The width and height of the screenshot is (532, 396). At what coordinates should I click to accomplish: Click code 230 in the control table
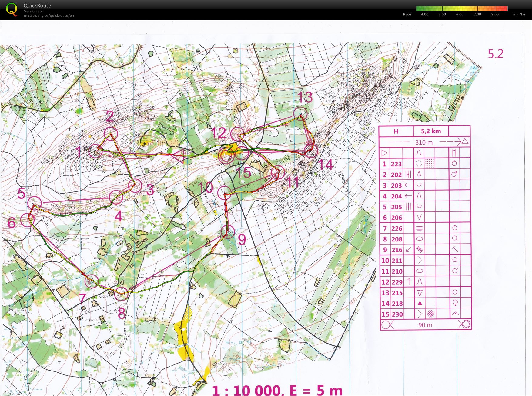coord(396,314)
